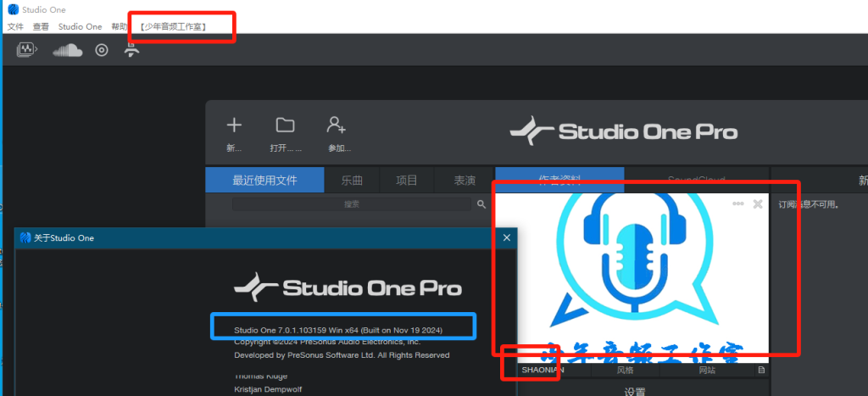Viewport: 868px width, 396px height.
Task: Open the Studio One menu
Action: point(81,26)
